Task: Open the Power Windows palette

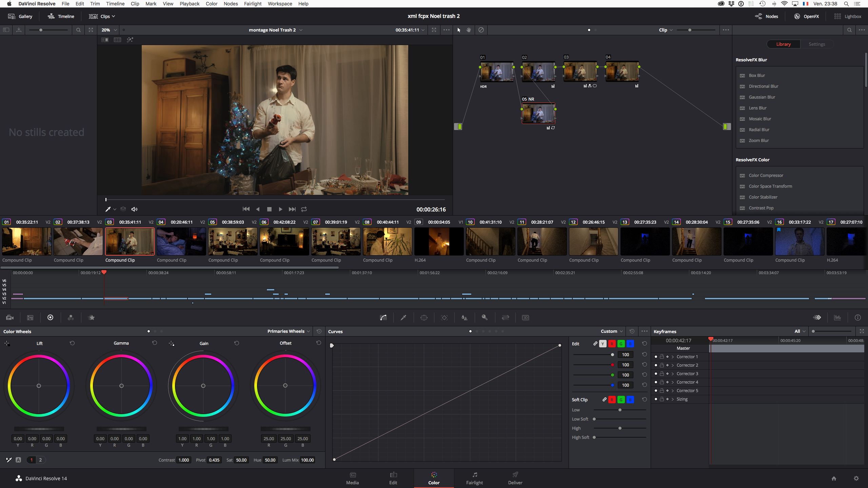Action: pyautogui.click(x=424, y=318)
